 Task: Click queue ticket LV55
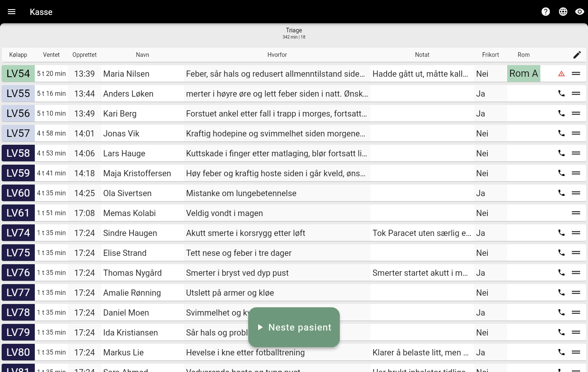pos(18,93)
